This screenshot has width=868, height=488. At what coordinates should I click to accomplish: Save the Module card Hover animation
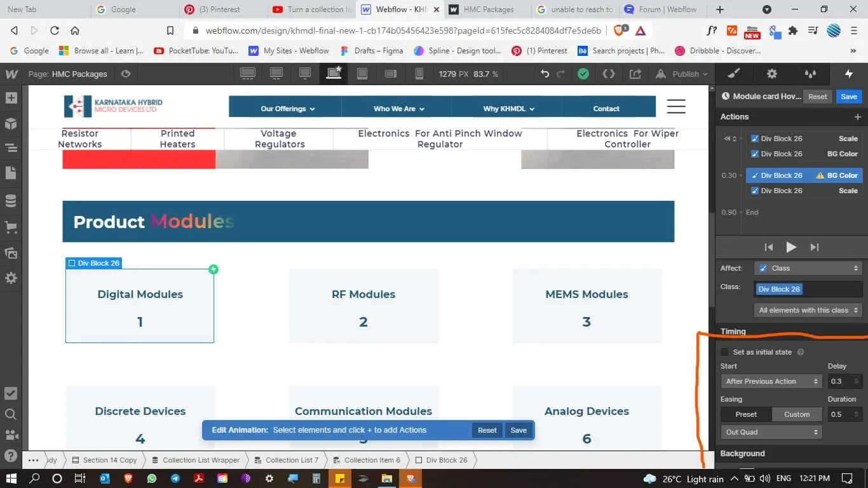click(x=849, y=96)
